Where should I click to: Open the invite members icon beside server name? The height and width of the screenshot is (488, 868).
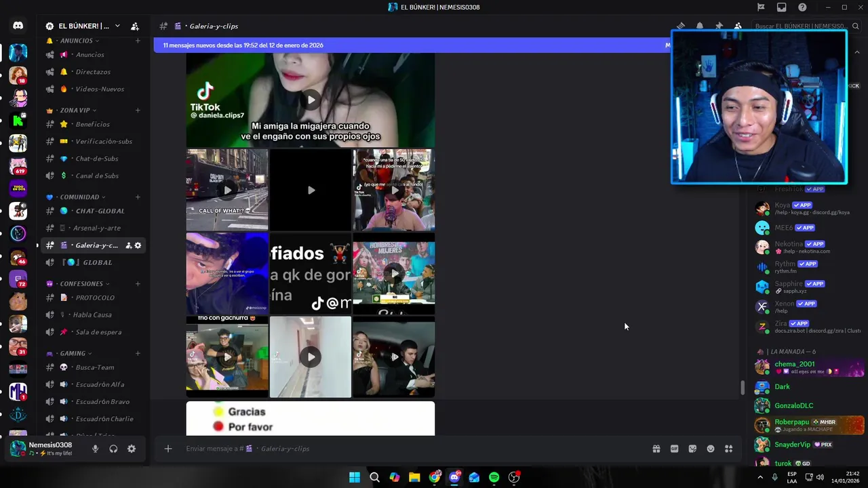click(x=135, y=26)
